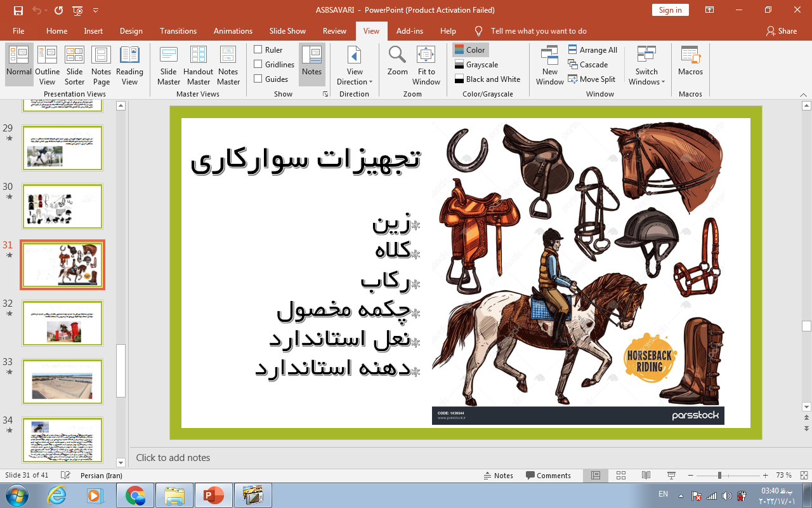
Task: Open a New Window
Action: click(x=549, y=65)
